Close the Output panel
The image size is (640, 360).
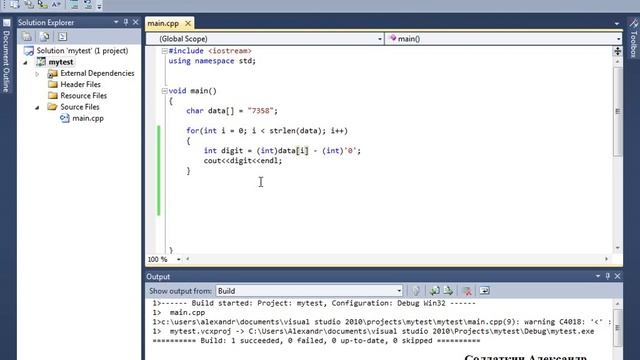point(618,276)
